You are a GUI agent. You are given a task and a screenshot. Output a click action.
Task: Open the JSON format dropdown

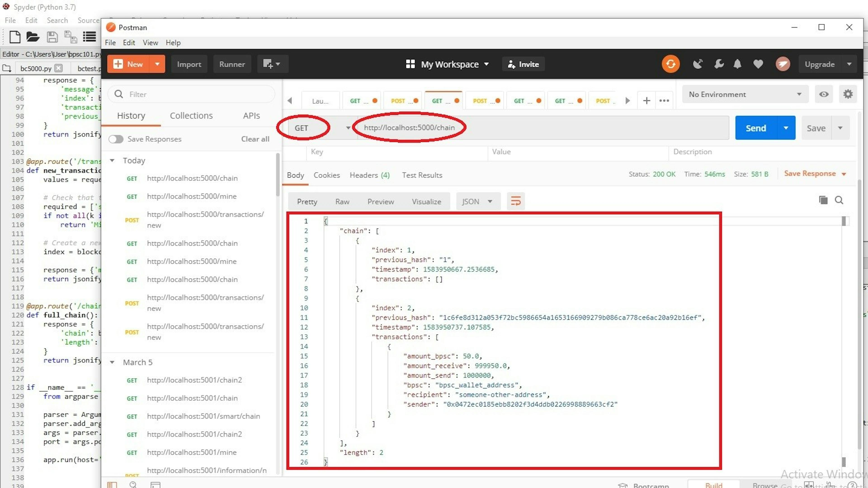(x=478, y=201)
